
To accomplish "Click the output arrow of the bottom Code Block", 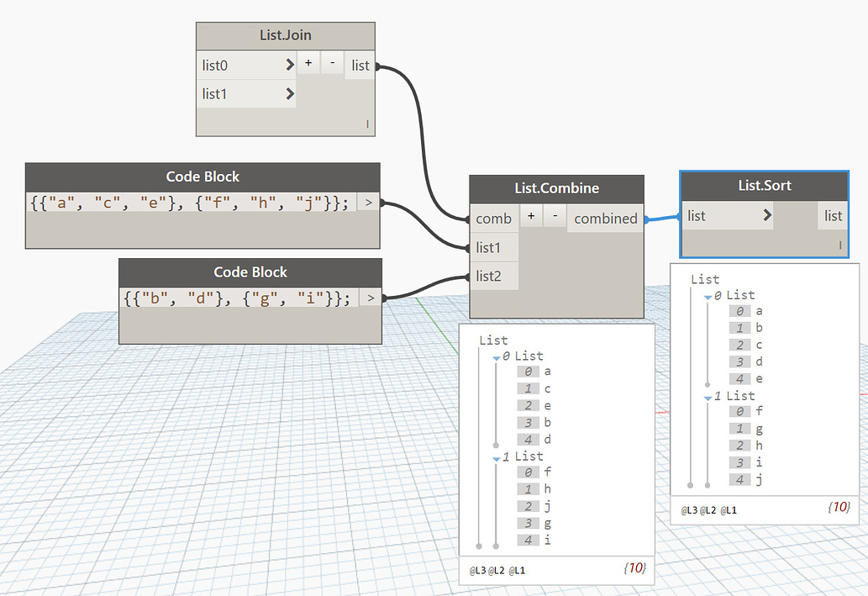I will click(x=371, y=297).
